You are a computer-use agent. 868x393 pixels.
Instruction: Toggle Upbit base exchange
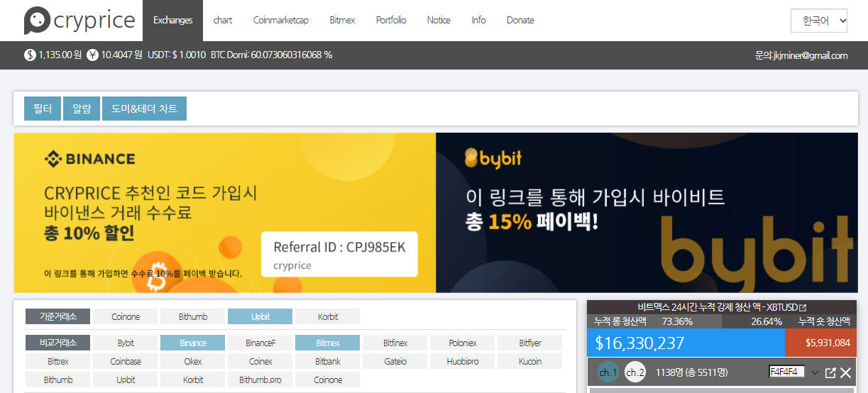click(x=260, y=316)
